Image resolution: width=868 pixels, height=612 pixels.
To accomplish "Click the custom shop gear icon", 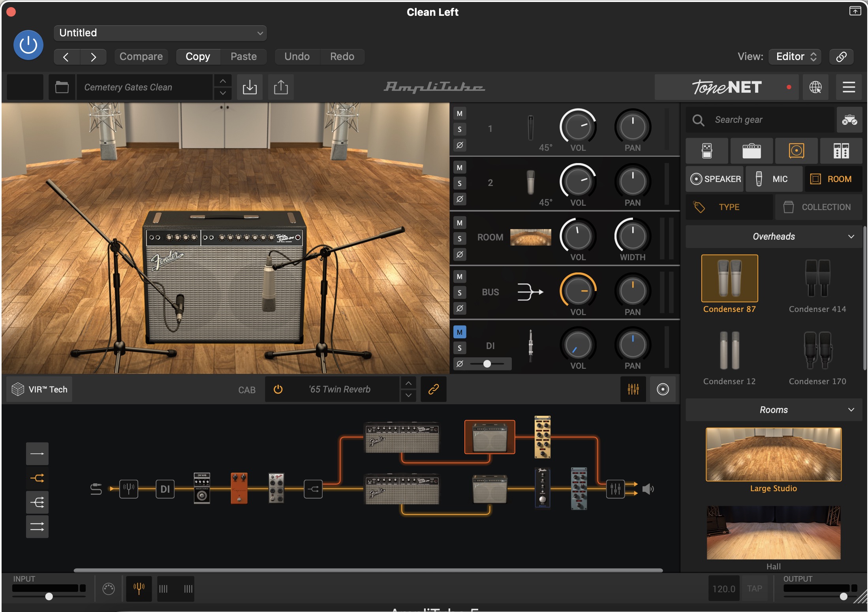I will pyautogui.click(x=849, y=120).
